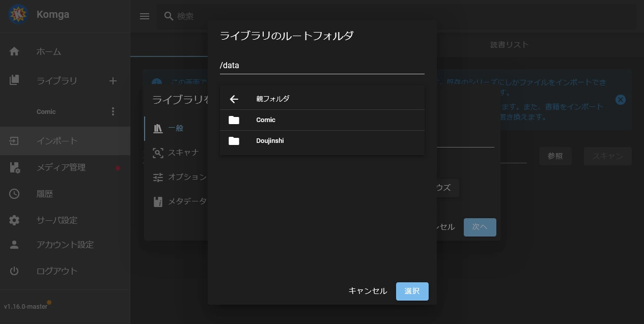This screenshot has height=324, width=644.
Task: Click the メタデータ book info icon
Action: point(158,201)
